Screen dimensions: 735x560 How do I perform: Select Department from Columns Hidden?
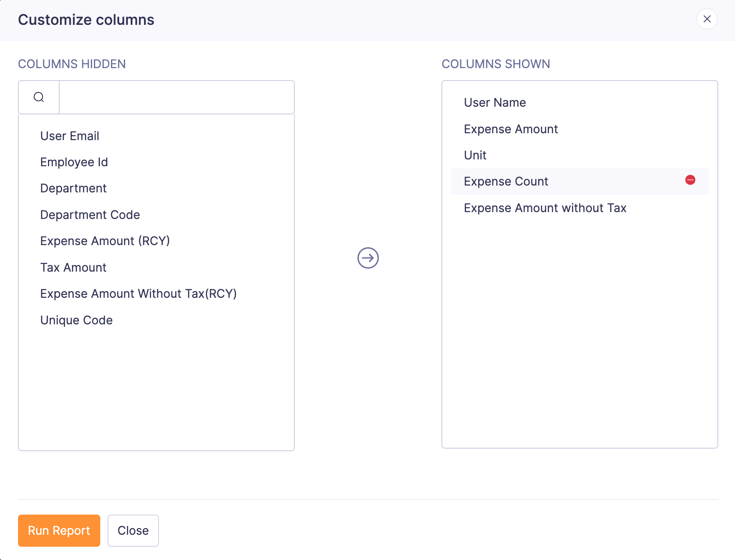point(73,188)
